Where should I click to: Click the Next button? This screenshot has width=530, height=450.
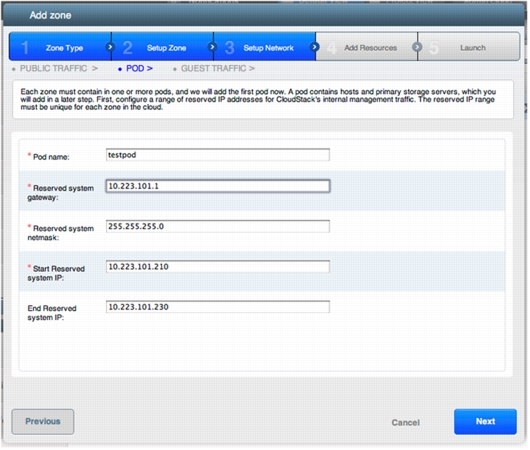pos(485,422)
